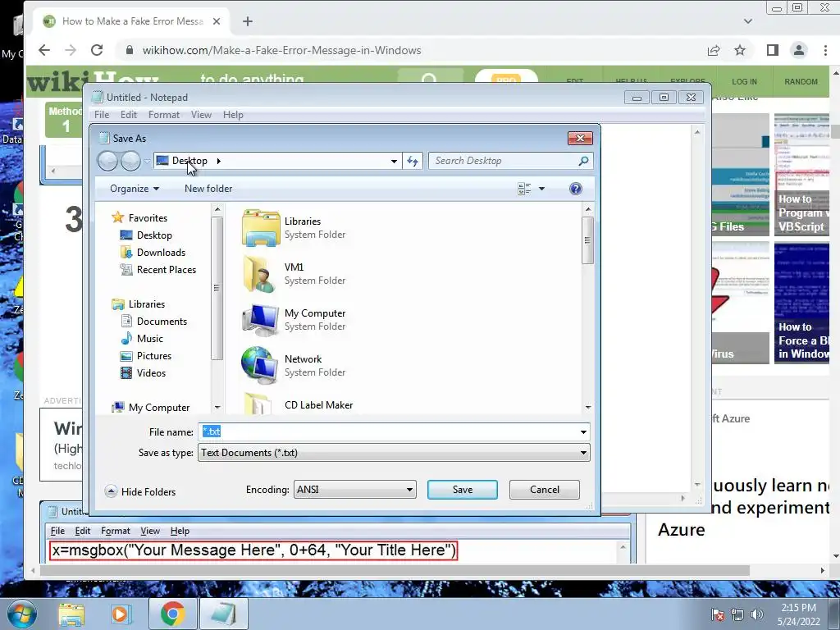840x630 pixels.
Task: Open Notepad's View menu
Action: click(x=202, y=115)
